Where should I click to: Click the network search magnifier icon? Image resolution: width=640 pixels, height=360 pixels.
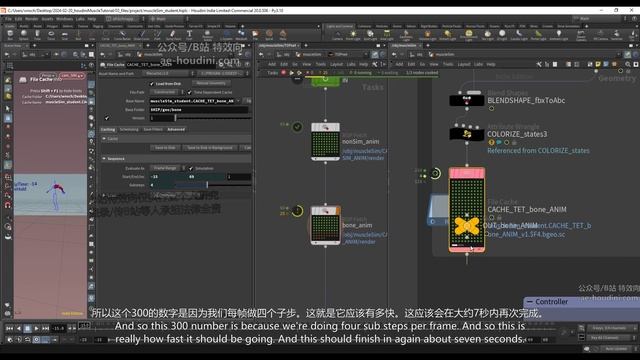pos(628,64)
